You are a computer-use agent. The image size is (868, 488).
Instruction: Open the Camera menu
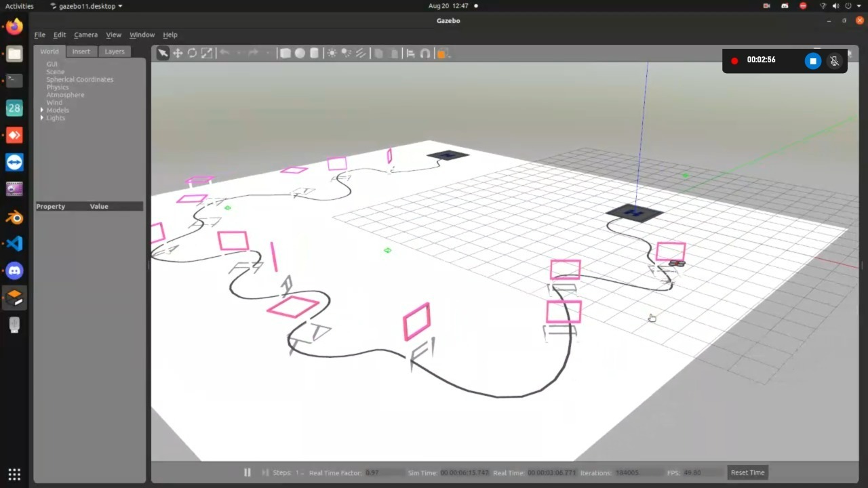85,35
